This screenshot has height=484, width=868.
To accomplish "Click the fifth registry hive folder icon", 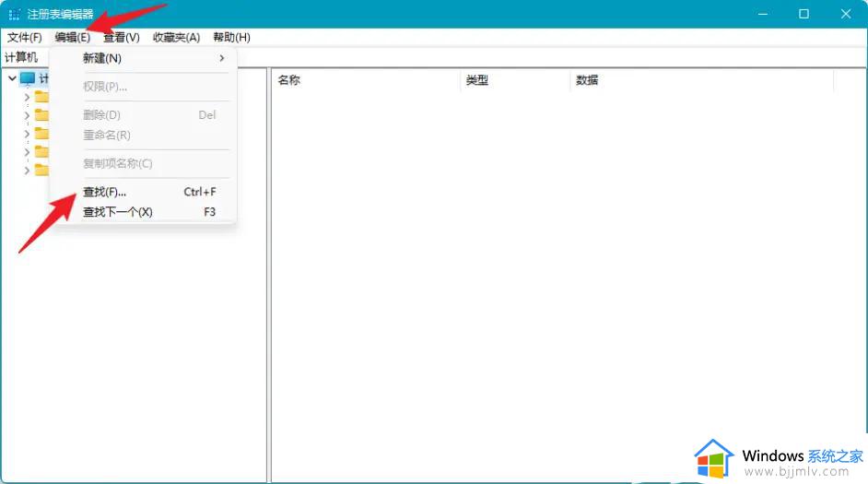I will click(x=41, y=170).
